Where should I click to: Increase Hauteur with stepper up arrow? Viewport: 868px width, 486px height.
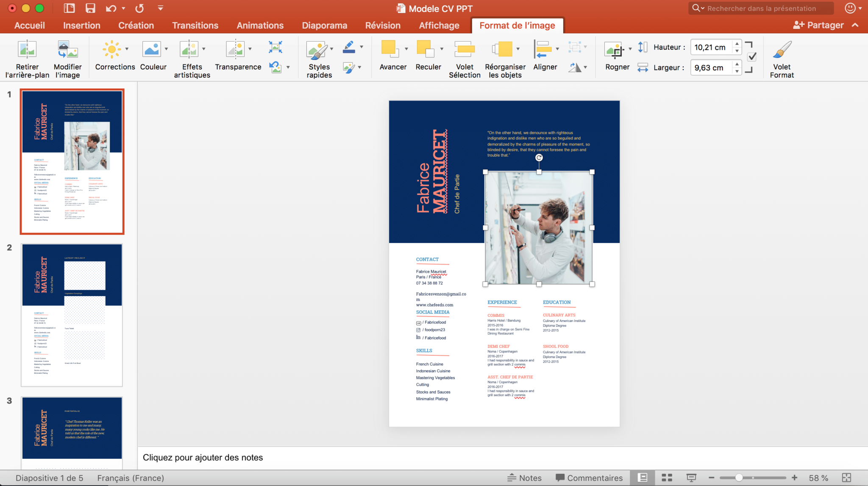coord(737,44)
